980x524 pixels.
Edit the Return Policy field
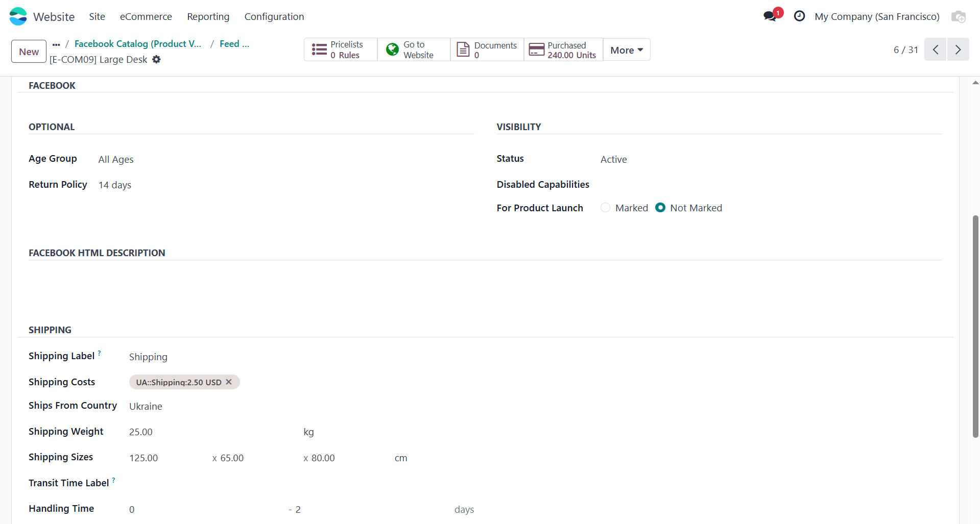286,185
